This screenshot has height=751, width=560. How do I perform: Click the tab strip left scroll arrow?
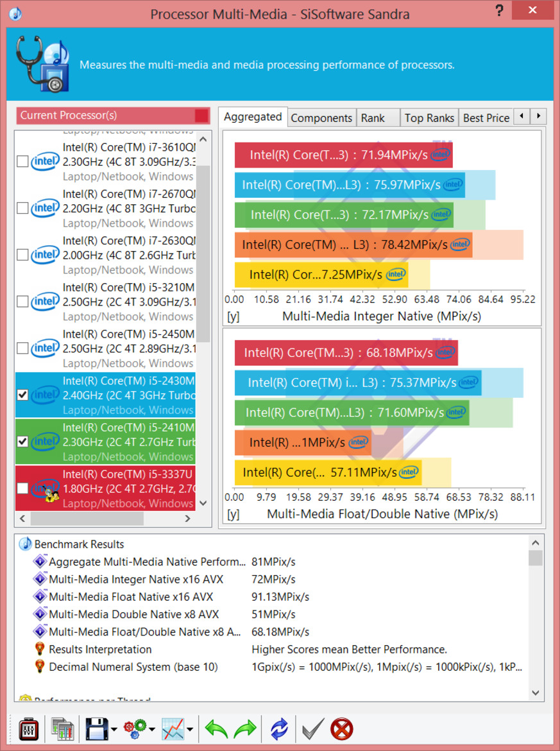point(522,116)
